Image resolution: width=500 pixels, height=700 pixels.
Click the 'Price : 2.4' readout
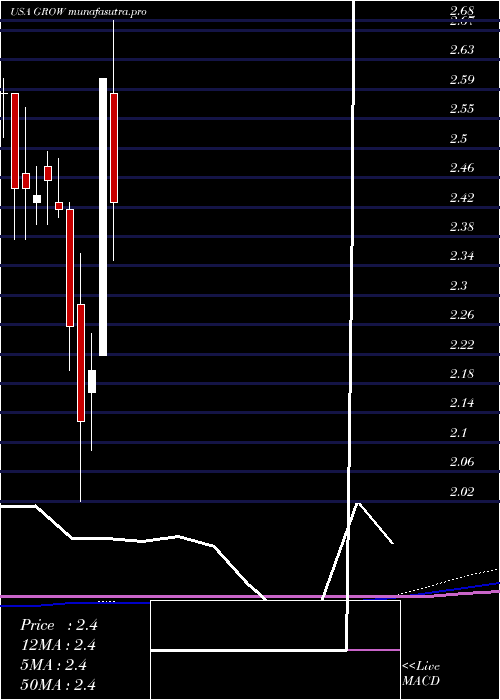pos(59,625)
